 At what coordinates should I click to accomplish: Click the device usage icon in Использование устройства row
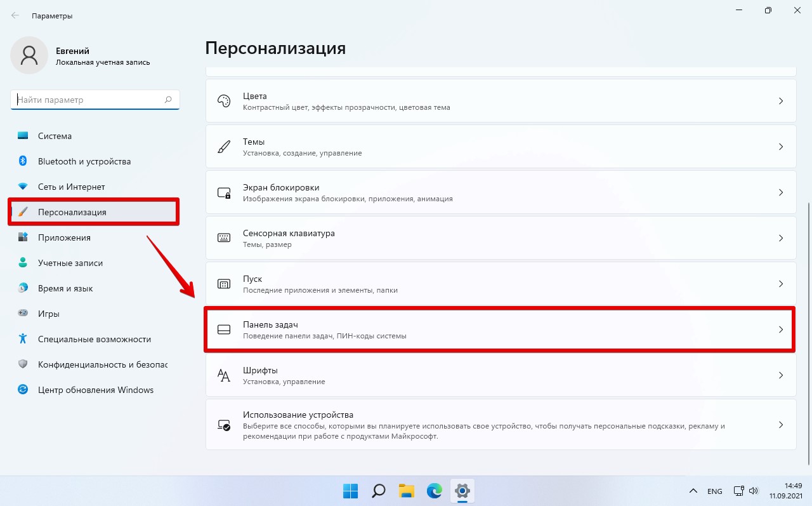pyautogui.click(x=224, y=425)
